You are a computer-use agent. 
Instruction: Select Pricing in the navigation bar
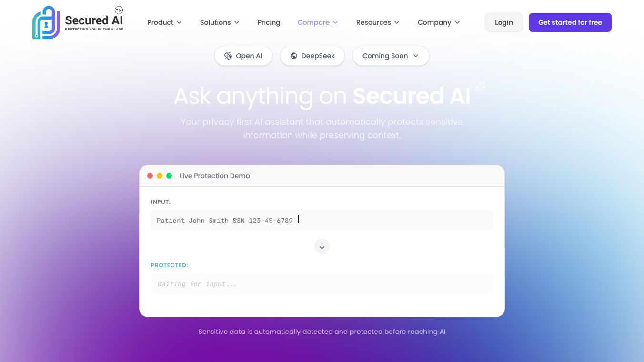click(x=269, y=22)
